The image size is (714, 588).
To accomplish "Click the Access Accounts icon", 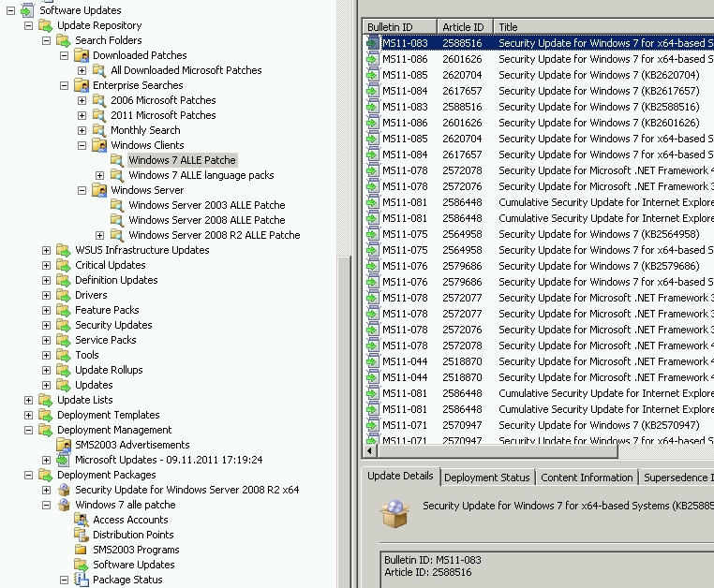I will (82, 521).
